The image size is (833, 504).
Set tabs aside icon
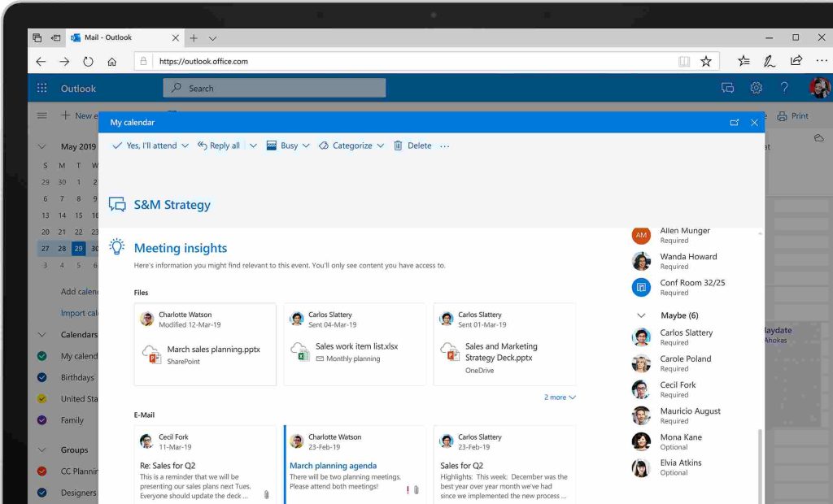tap(55, 37)
